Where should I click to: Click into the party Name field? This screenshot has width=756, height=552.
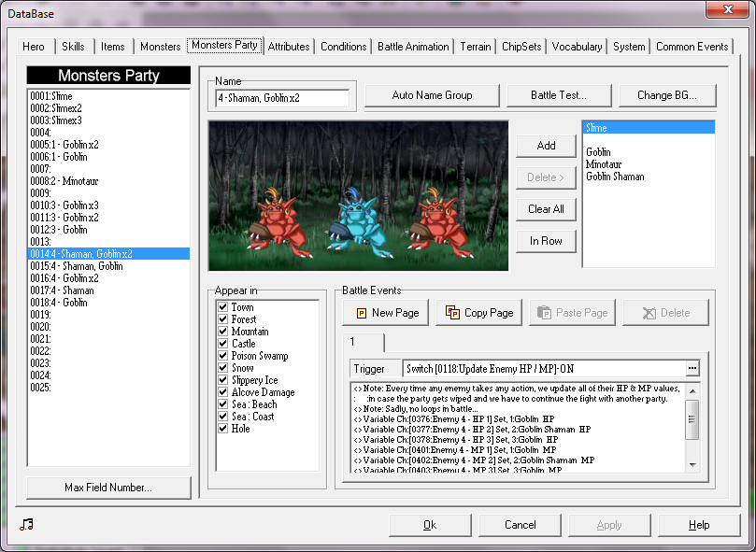click(282, 98)
